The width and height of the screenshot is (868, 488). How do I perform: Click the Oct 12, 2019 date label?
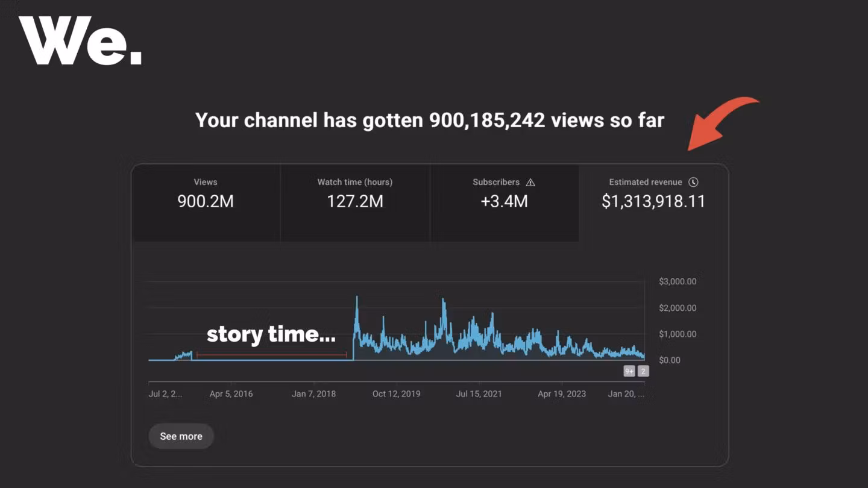[396, 394]
